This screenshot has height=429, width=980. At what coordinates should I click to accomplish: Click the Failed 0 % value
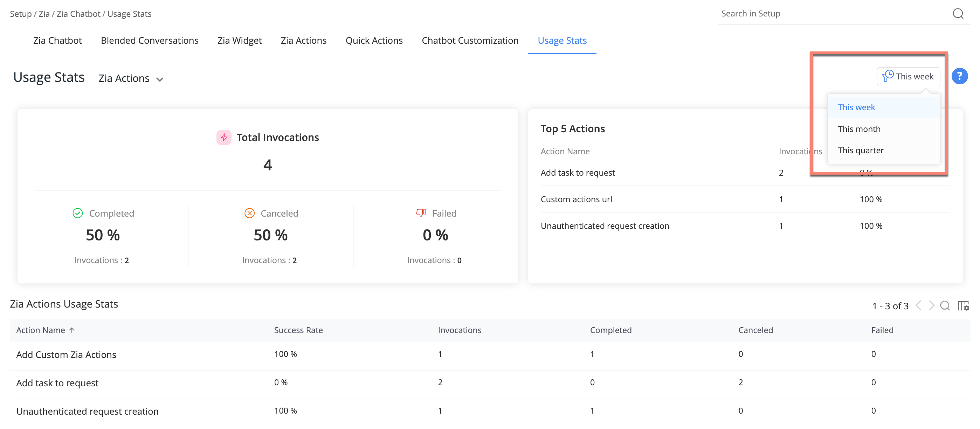pyautogui.click(x=435, y=235)
